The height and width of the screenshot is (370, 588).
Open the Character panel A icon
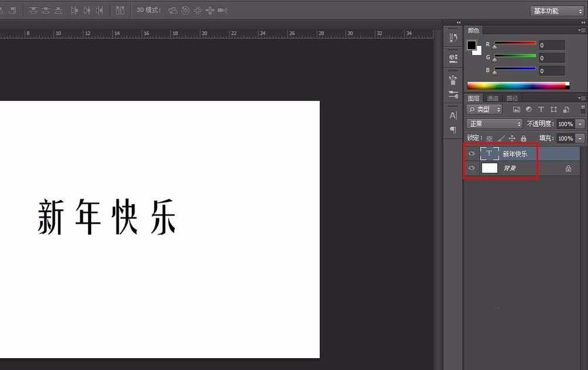coord(452,115)
